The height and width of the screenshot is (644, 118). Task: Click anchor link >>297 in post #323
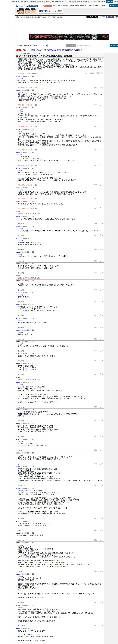pos(20,131)
